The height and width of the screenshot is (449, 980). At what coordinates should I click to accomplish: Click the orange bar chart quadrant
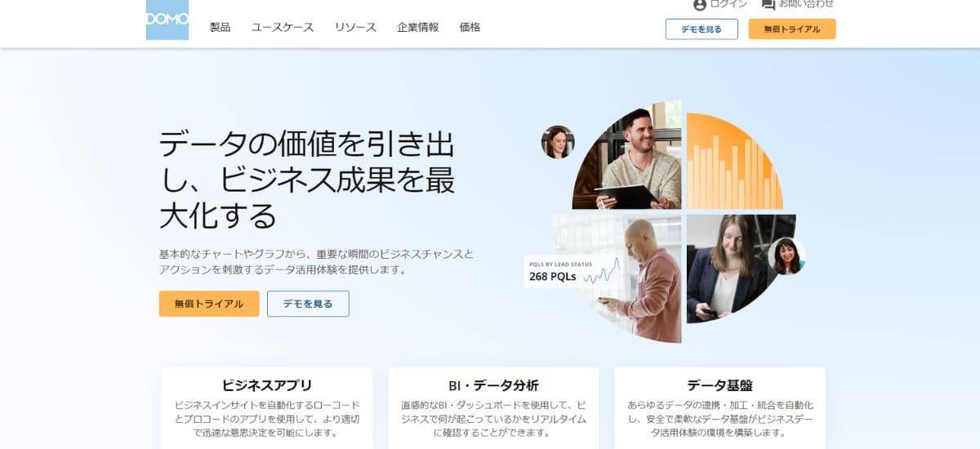click(733, 161)
